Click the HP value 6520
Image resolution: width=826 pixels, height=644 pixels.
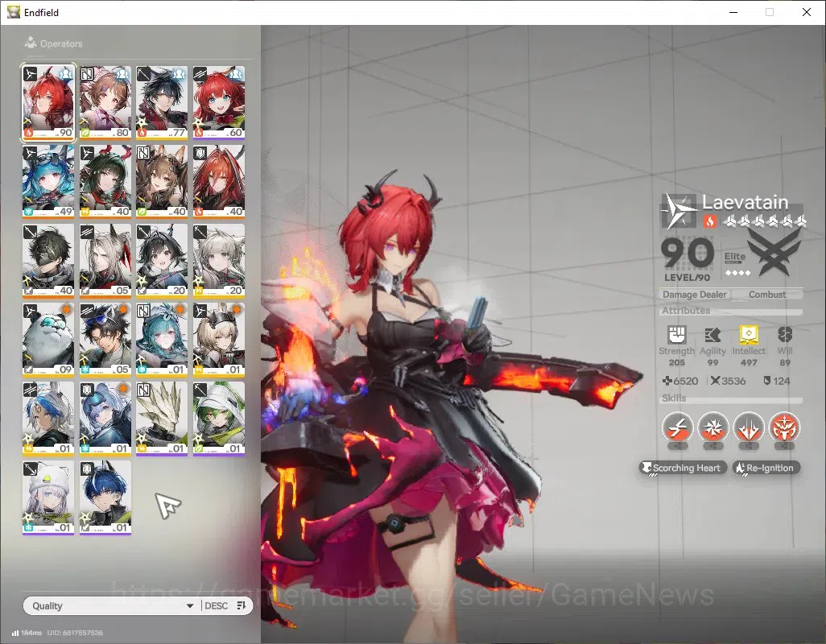click(685, 381)
